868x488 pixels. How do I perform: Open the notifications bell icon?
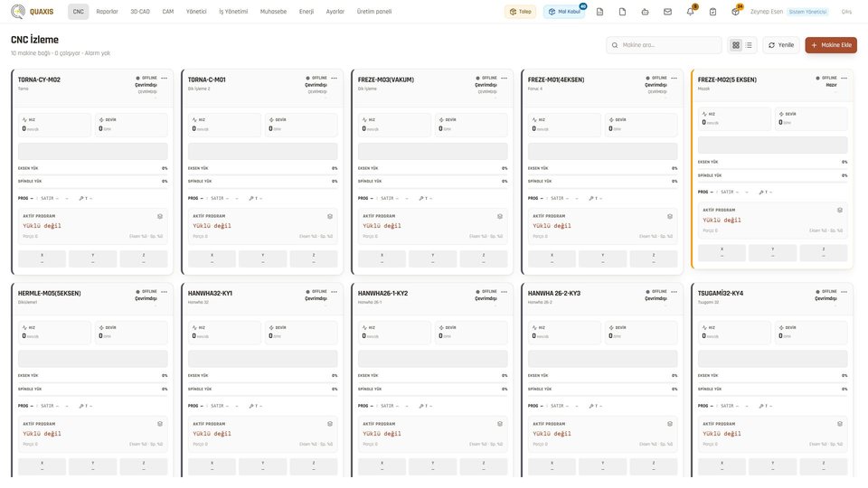(690, 12)
